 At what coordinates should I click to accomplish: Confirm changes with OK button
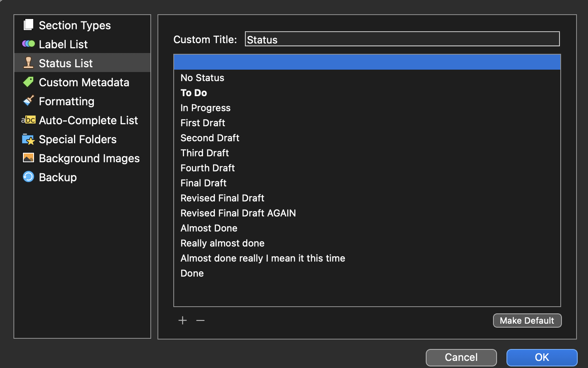(542, 357)
